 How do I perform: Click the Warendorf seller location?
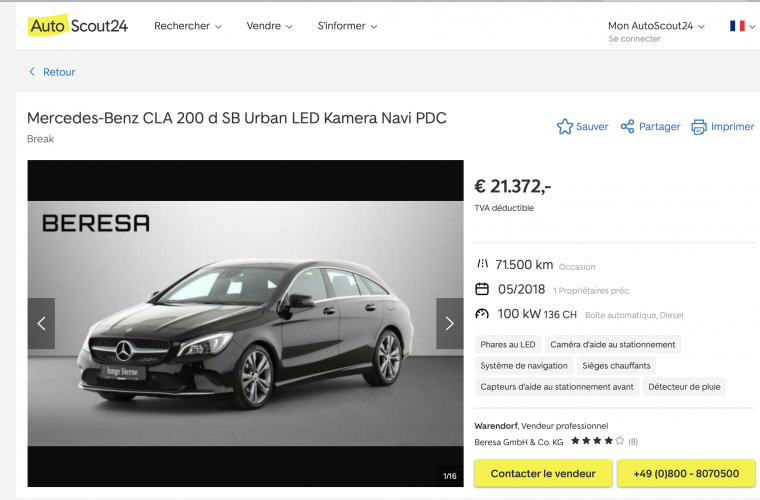pyautogui.click(x=496, y=426)
